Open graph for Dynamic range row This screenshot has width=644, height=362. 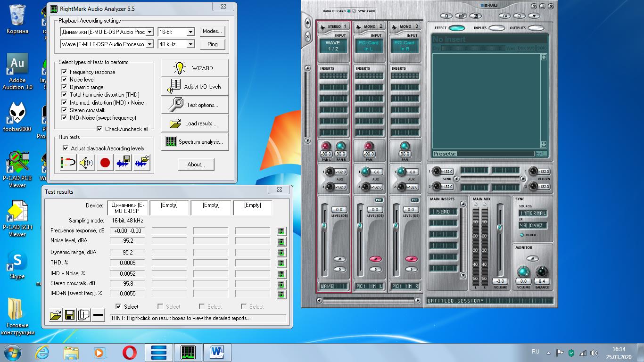coord(281,253)
